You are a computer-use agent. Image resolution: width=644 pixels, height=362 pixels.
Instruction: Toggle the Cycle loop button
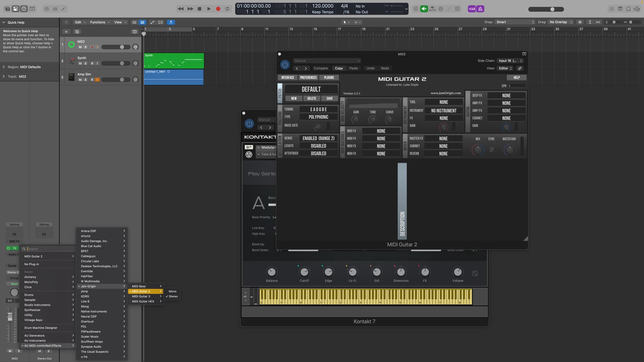227,9
